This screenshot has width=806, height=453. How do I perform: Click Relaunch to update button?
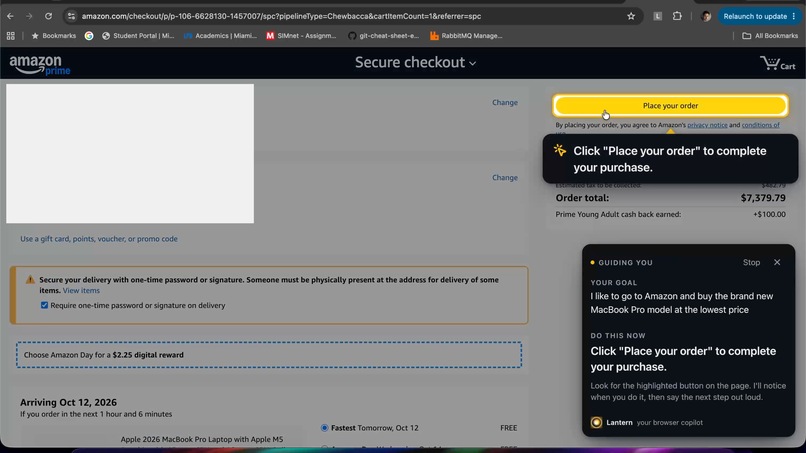[759, 16]
